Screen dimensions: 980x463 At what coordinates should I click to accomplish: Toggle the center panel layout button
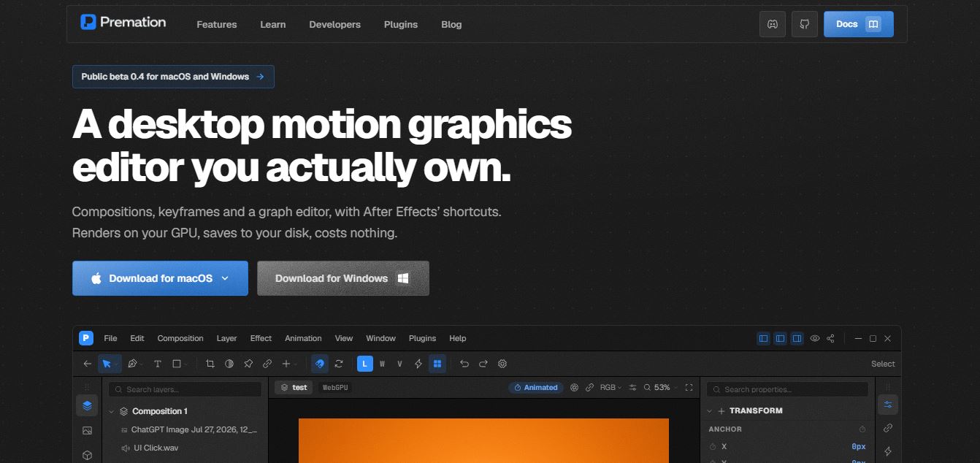[781, 339]
